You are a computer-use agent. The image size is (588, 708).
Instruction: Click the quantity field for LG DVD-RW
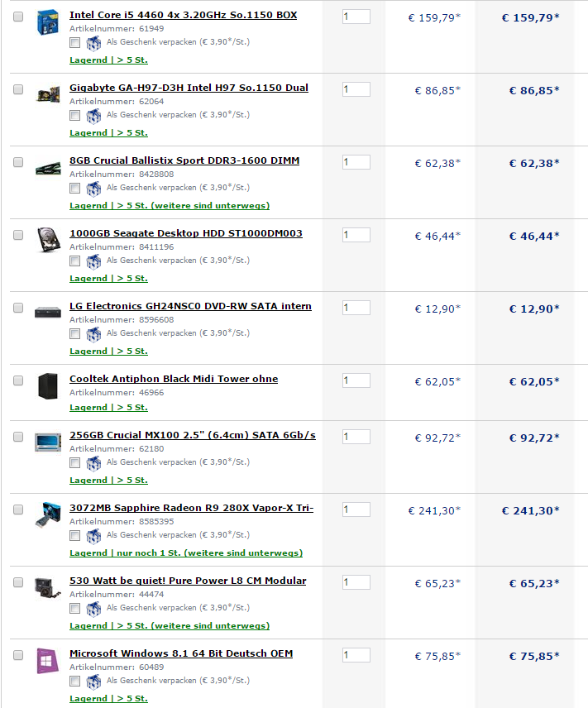[x=356, y=308]
